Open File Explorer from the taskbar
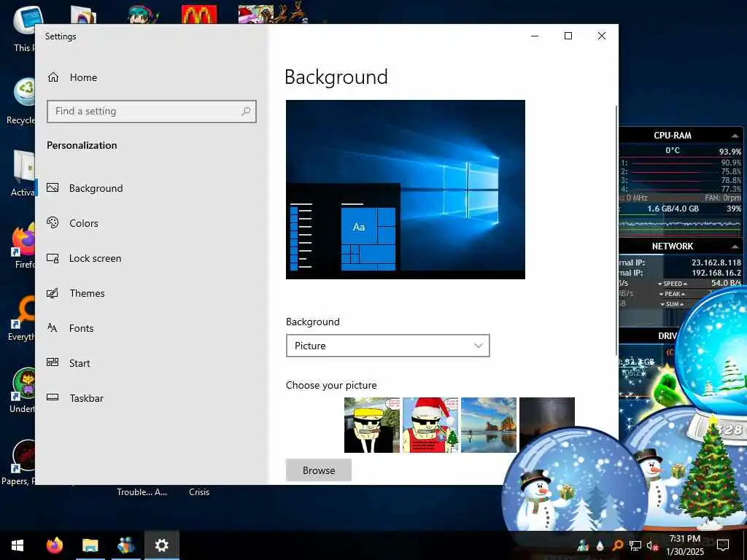This screenshot has height=560, width=747. (x=90, y=545)
